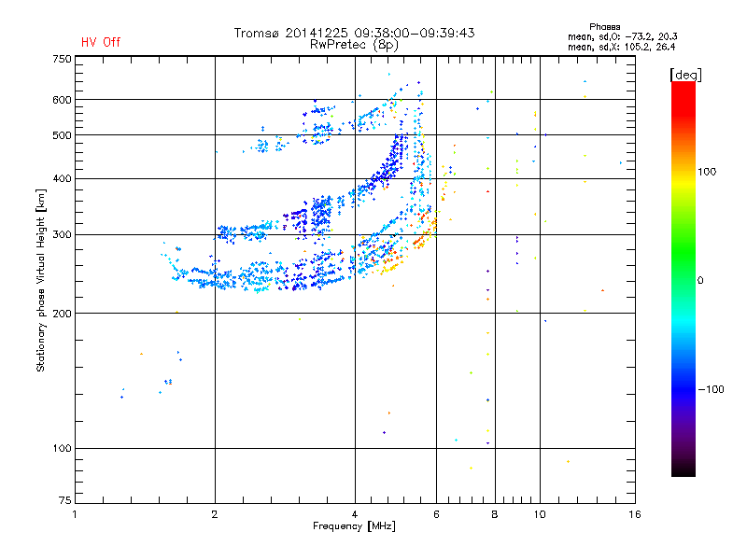Click the 'mean, sd,X: 105.2, 26.4' line
Image resolution: width=747 pixels, height=560 pixels.
tap(622, 47)
